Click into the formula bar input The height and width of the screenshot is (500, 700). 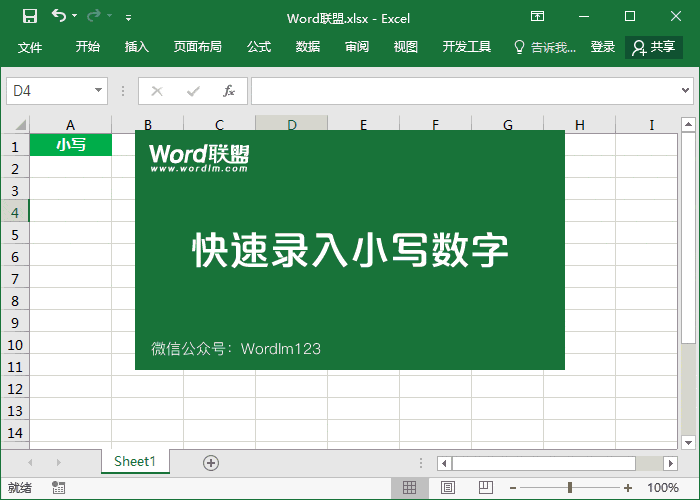click(464, 91)
